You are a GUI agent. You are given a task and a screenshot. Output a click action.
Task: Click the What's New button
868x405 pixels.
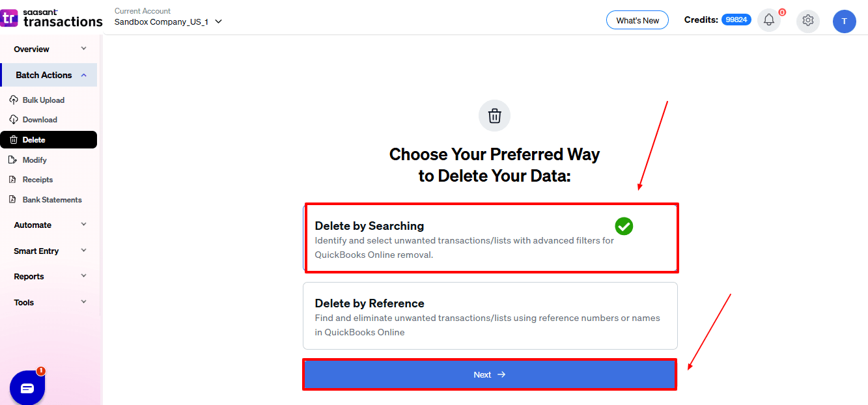[637, 20]
